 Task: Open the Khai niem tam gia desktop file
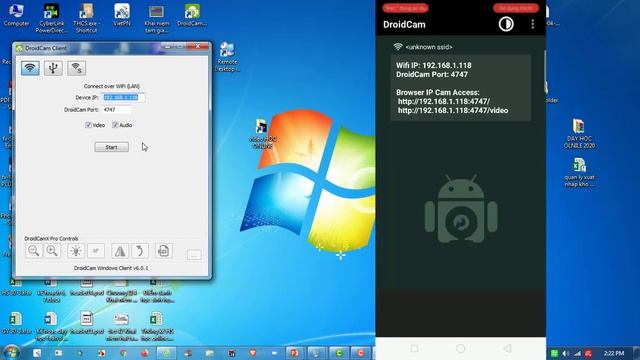pos(156,18)
